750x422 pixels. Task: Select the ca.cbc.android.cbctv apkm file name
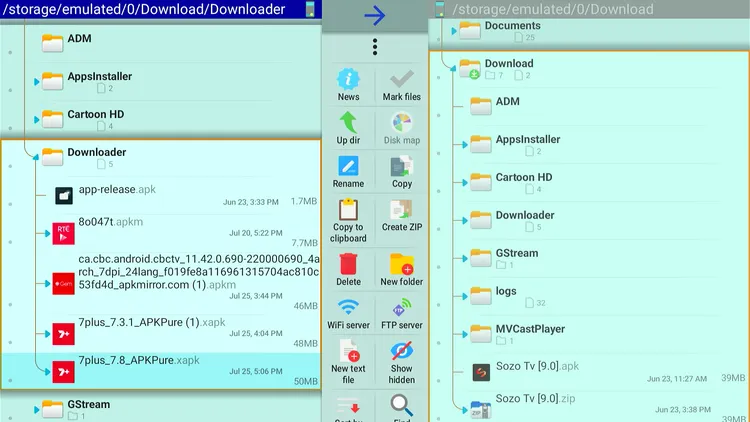199,272
